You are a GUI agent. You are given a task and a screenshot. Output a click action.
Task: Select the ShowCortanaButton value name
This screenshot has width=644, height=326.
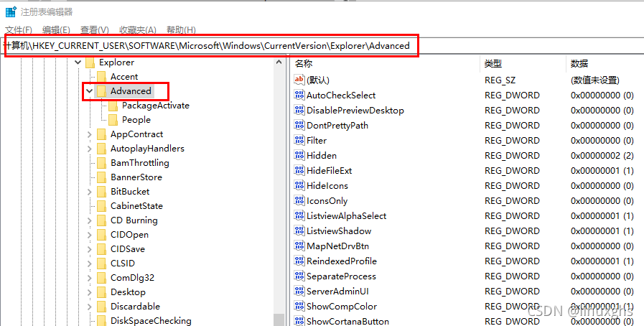point(348,321)
